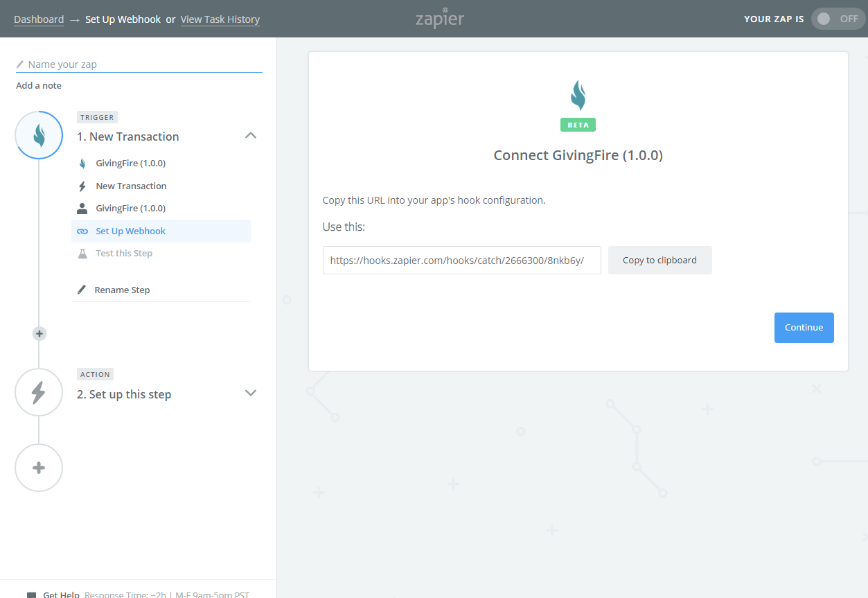Open View Task History link

click(220, 19)
